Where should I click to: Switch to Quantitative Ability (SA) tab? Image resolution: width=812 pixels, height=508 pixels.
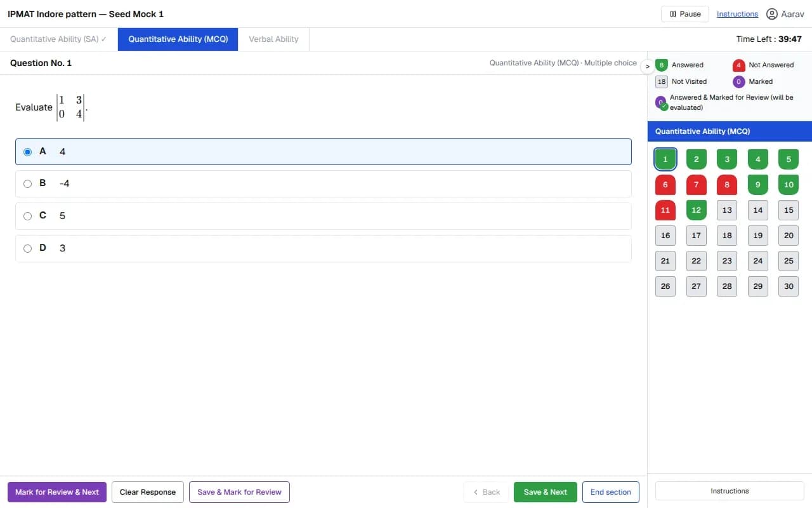(x=58, y=39)
